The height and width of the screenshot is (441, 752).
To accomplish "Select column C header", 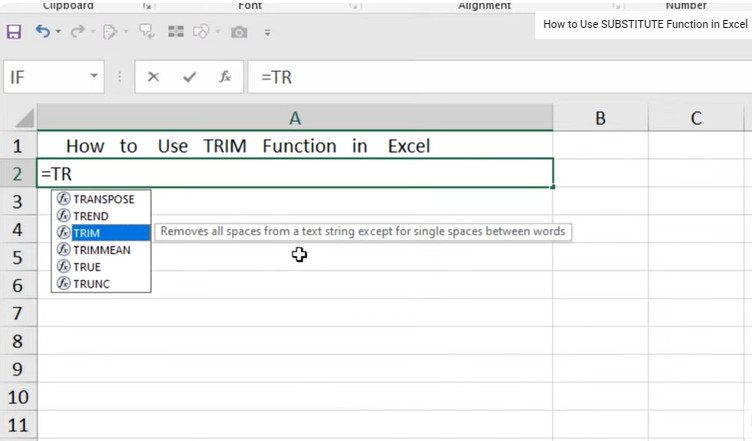I will tap(696, 117).
